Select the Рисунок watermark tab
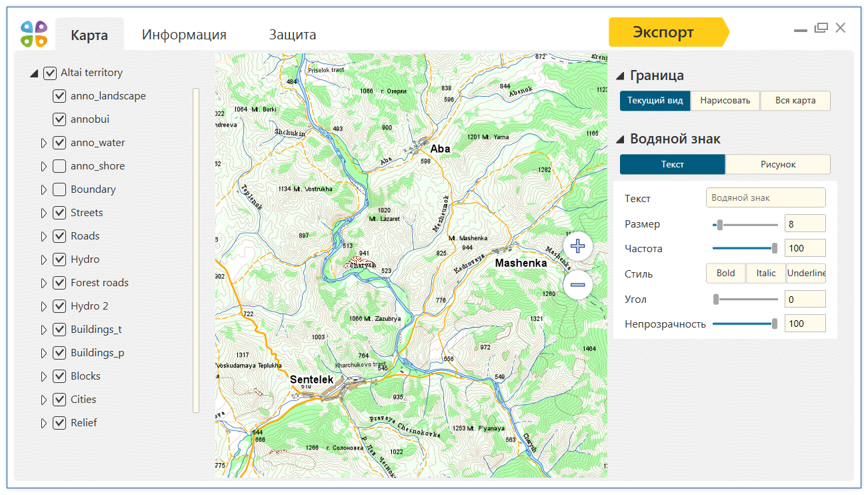868x495 pixels. point(778,164)
